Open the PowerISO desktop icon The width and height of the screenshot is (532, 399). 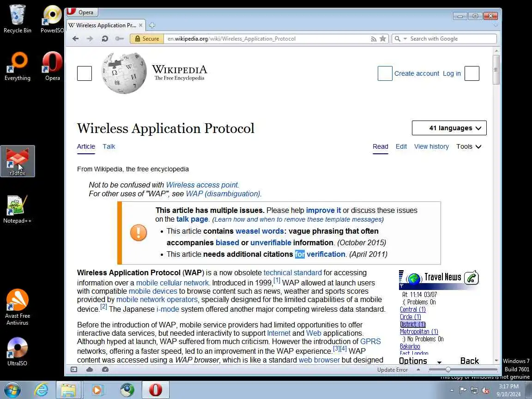(52, 19)
